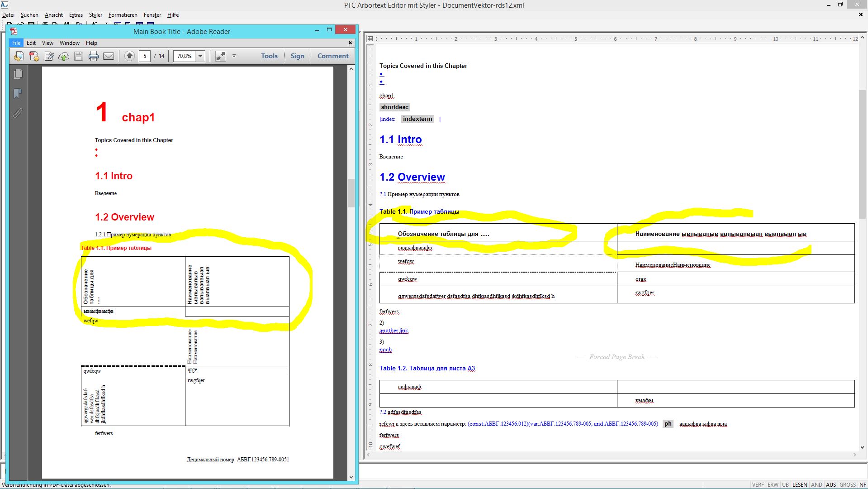Viewport: 868px width, 489px height.
Task: Open the Fenster menu in Arbortext Editor
Action: pyautogui.click(x=152, y=15)
